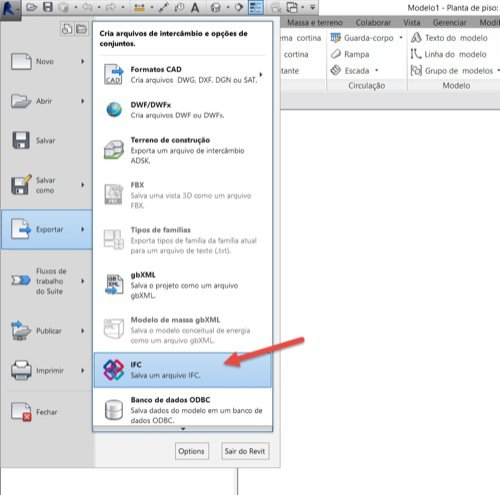Click the Revit application logo button
This screenshot has height=495, width=500.
[x=10, y=9]
